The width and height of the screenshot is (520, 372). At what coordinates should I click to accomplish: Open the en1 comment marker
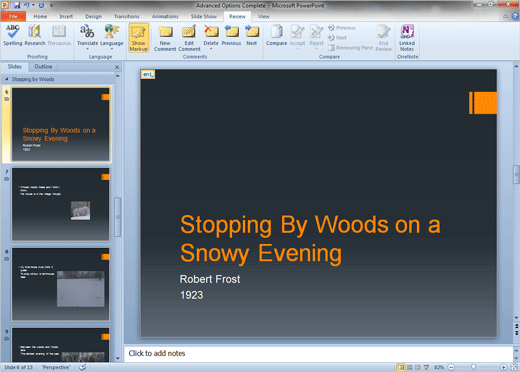point(148,74)
